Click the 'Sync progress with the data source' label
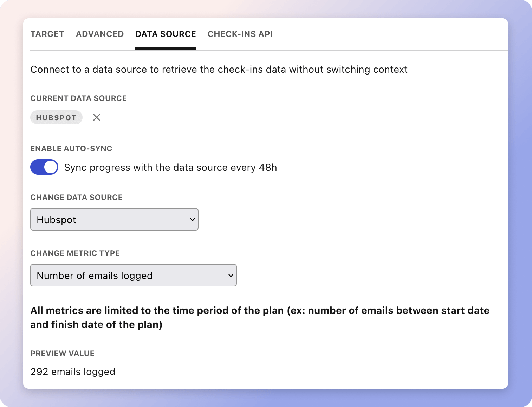 (x=170, y=168)
